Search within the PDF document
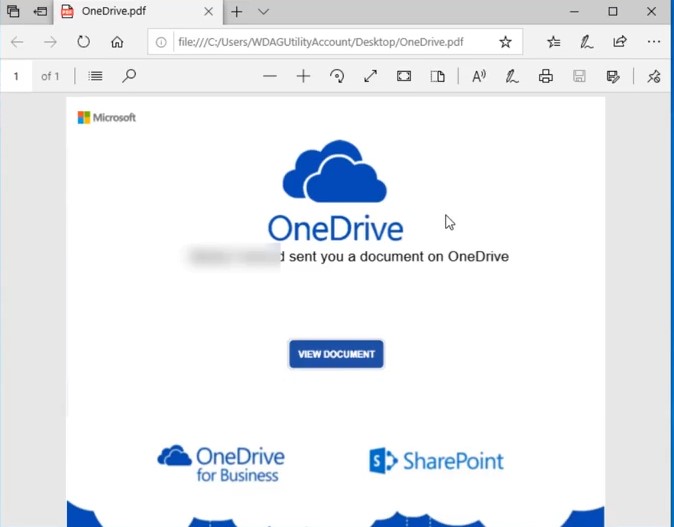674x527 pixels. (129, 76)
